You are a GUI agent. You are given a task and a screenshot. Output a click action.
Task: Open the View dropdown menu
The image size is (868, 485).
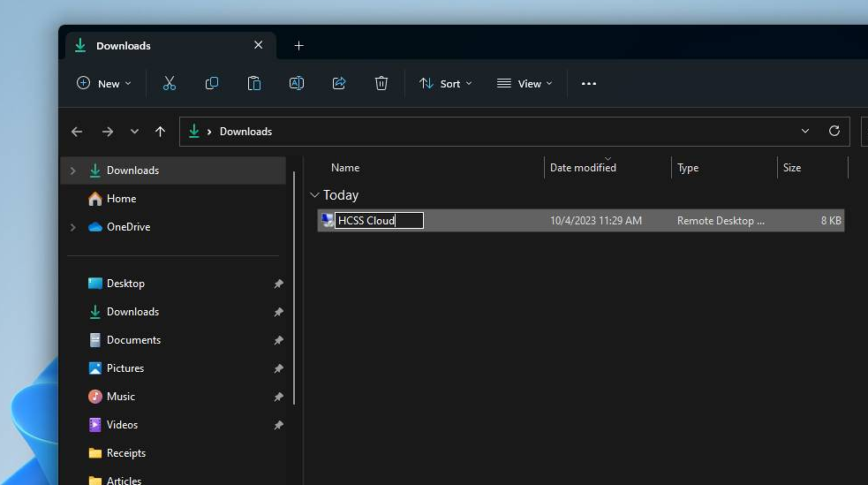[x=525, y=84]
